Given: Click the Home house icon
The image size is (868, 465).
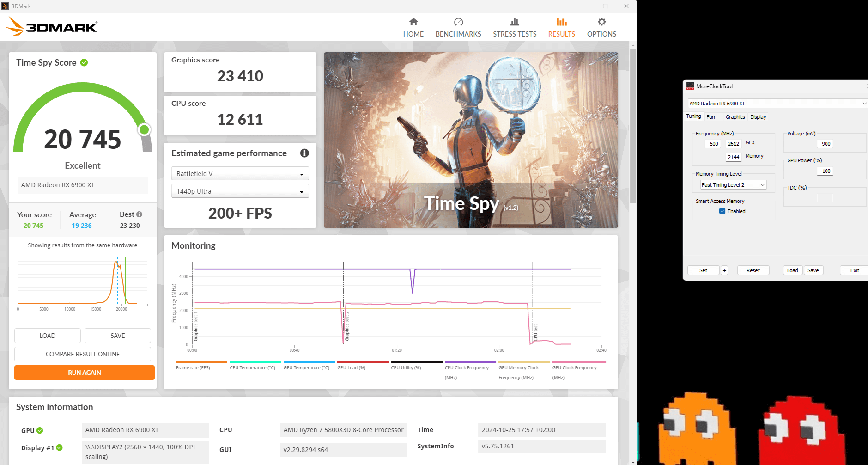Looking at the screenshot, I should click(x=413, y=22).
